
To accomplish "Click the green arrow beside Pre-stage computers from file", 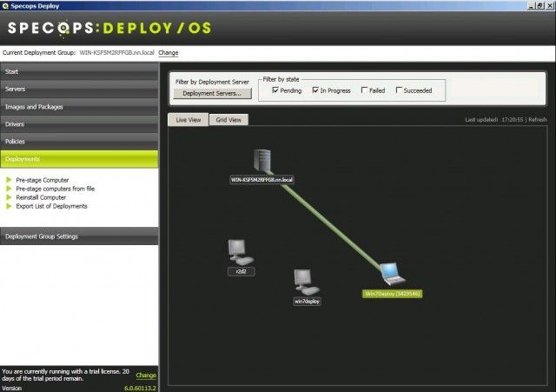I will (x=9, y=189).
